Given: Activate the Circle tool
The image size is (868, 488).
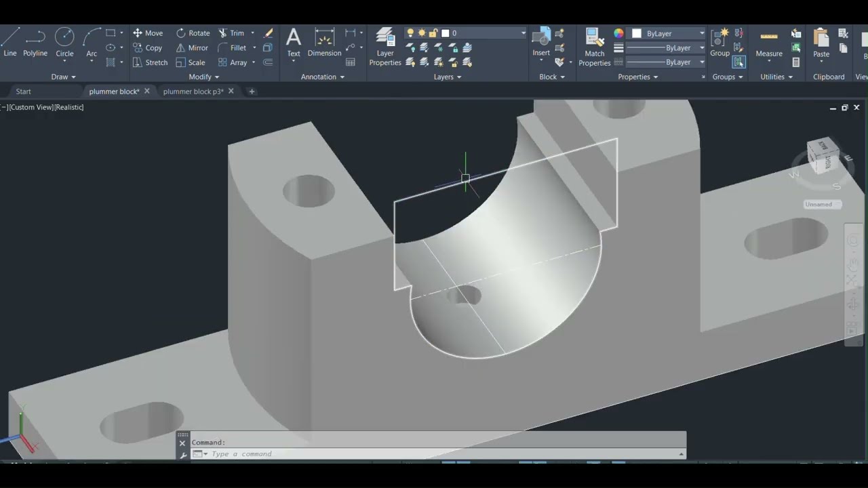Looking at the screenshot, I should click(x=64, y=42).
